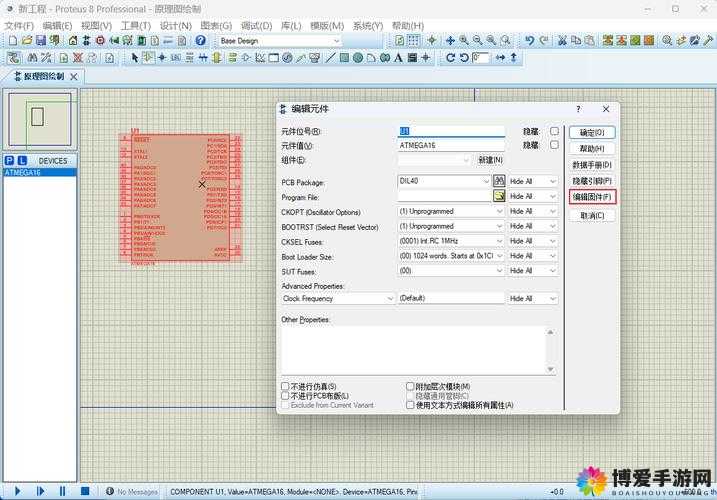
Task: Rotate anti-clockwise arrow icon
Action: point(464,58)
